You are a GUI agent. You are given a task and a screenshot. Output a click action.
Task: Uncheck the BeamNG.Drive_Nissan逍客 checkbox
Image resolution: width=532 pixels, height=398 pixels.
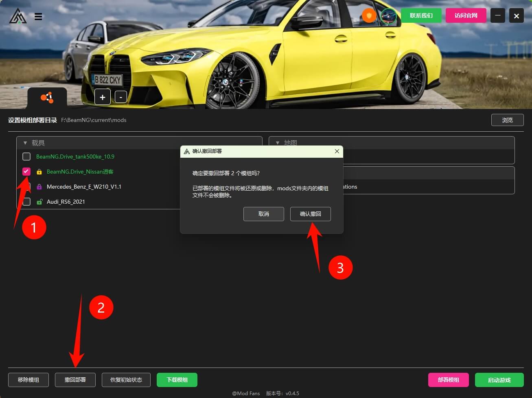tap(26, 172)
